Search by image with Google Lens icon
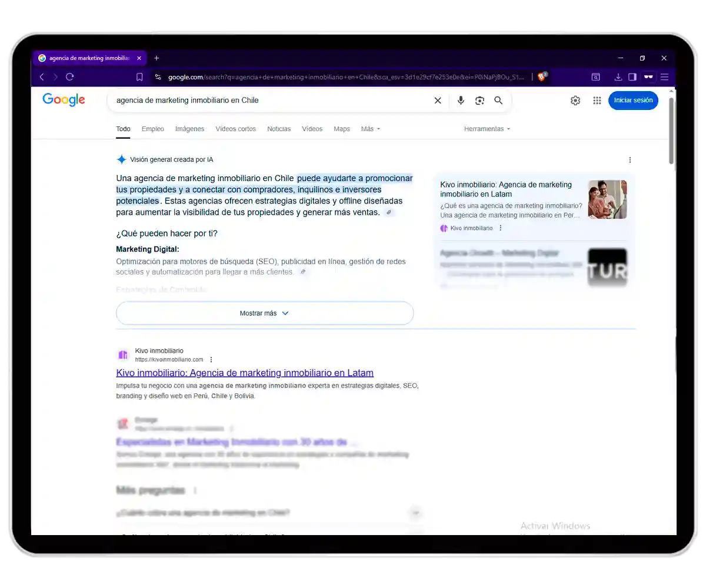706x588 pixels. coord(479,101)
